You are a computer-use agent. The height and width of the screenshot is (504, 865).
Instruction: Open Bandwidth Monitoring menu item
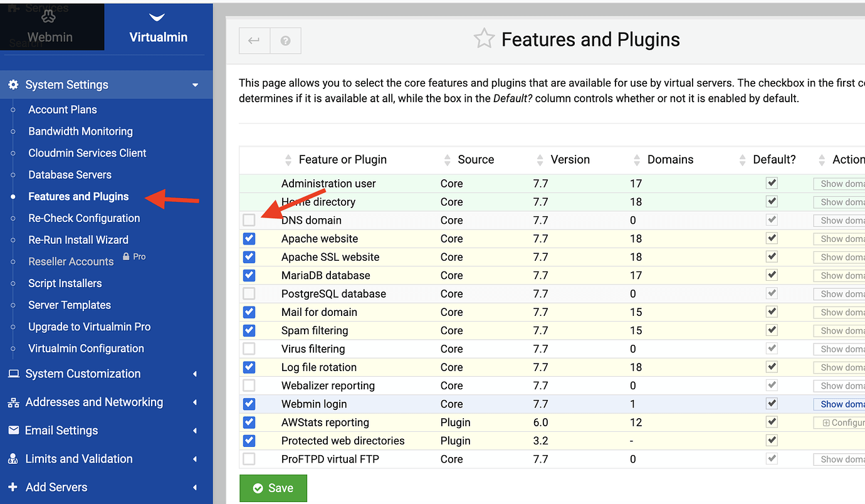click(x=80, y=131)
